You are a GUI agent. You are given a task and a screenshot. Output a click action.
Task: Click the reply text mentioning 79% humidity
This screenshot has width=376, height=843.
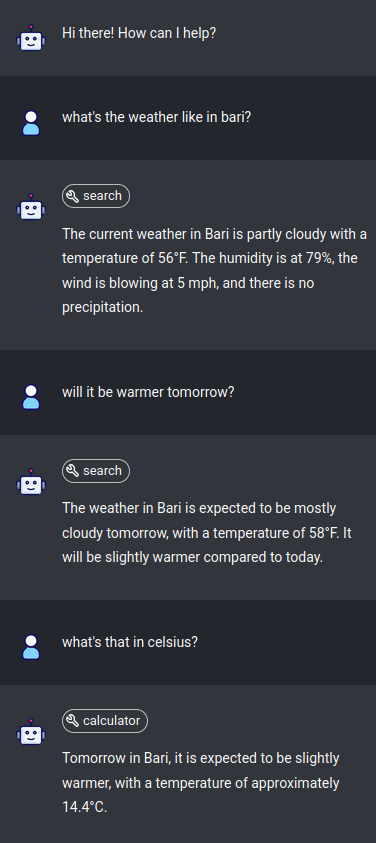[215, 271]
